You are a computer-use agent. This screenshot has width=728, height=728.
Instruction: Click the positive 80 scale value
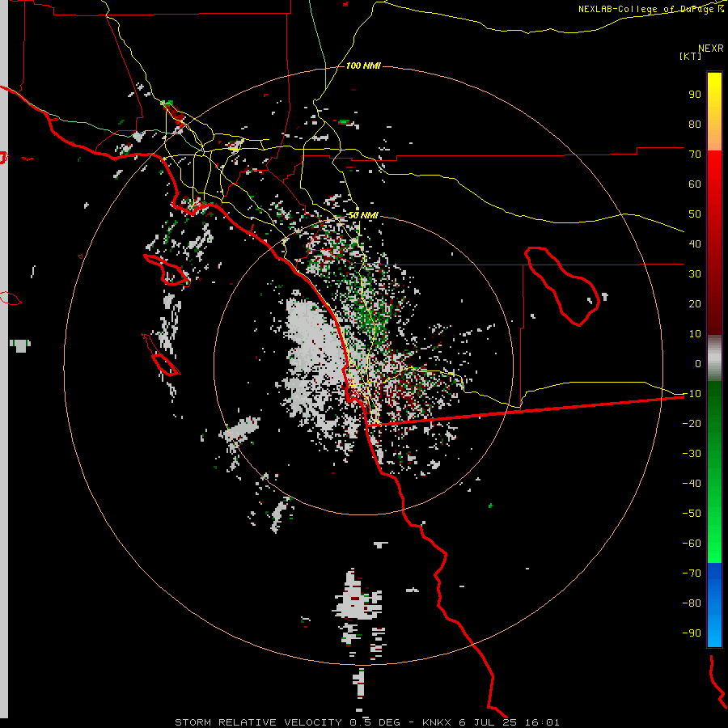(695, 124)
